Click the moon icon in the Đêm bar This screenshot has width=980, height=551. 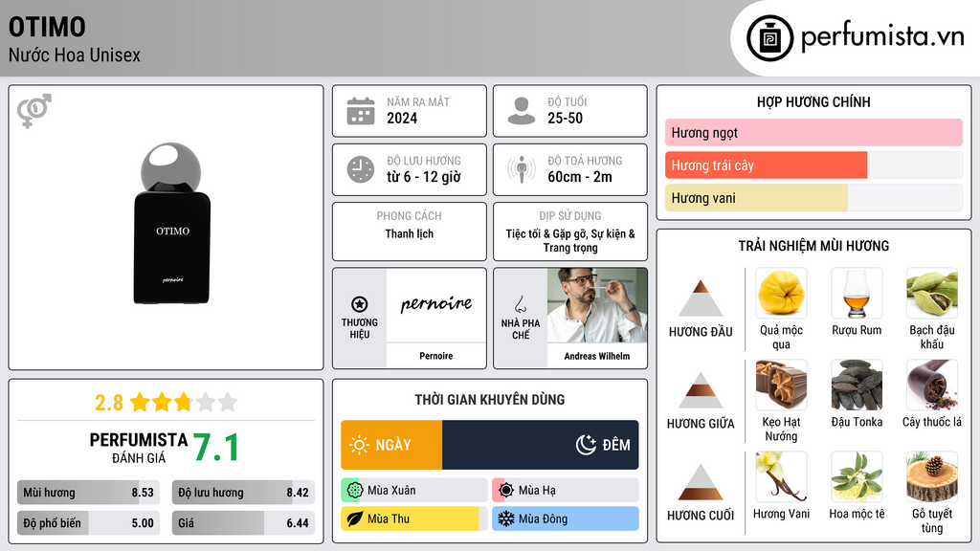(586, 445)
